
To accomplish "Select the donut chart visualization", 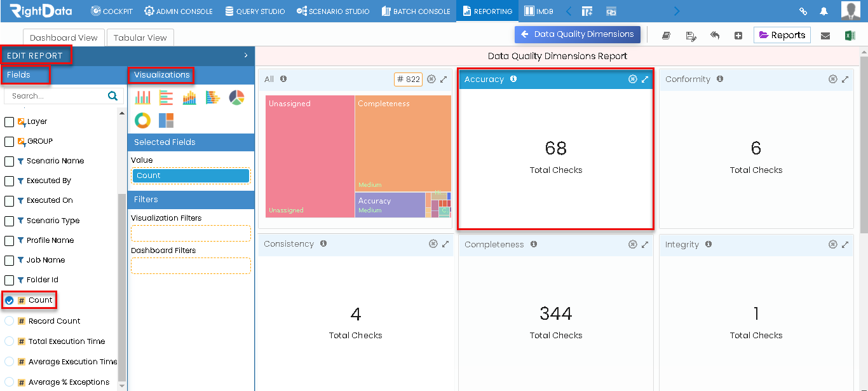I will coord(142,120).
